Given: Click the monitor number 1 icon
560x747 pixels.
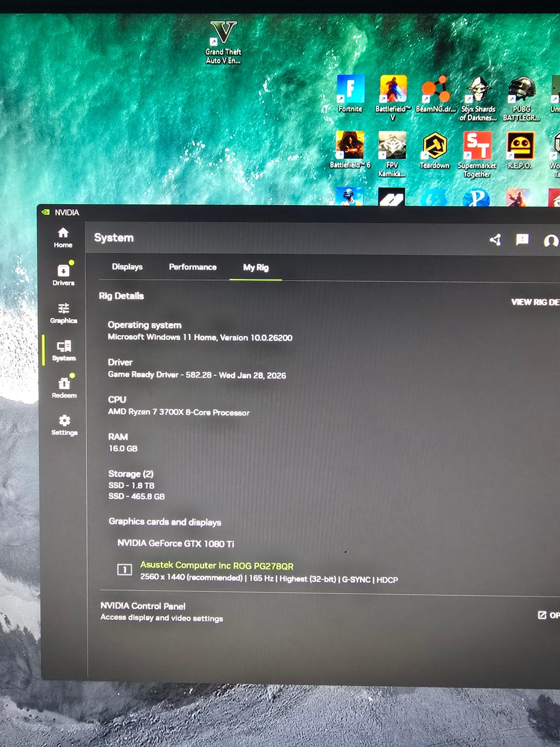Looking at the screenshot, I should 124,570.
